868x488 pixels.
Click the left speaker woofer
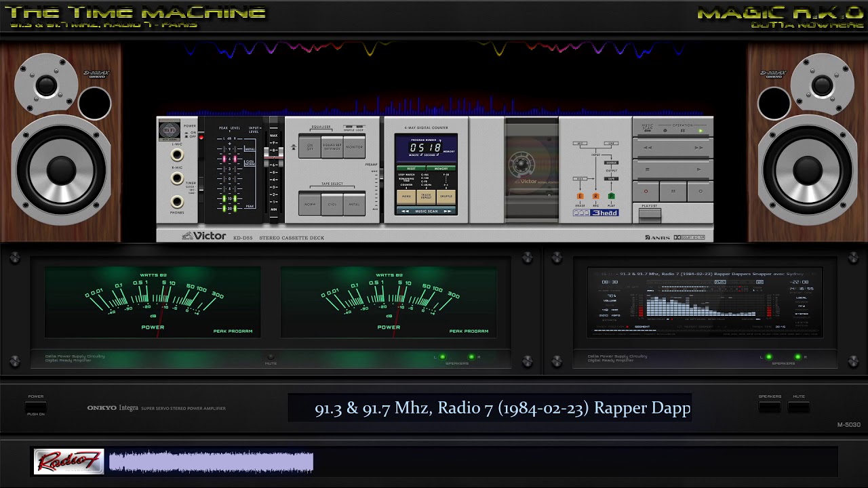point(60,169)
